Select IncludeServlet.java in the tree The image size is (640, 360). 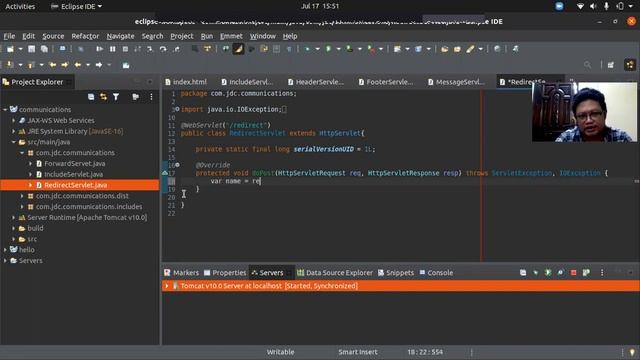(x=73, y=174)
